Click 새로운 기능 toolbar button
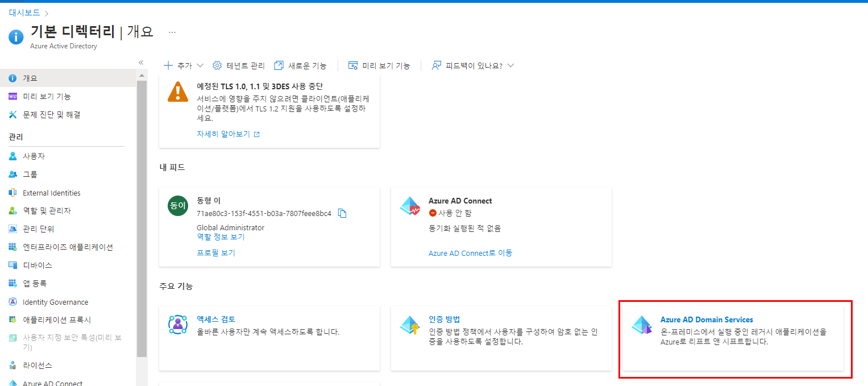 [300, 65]
